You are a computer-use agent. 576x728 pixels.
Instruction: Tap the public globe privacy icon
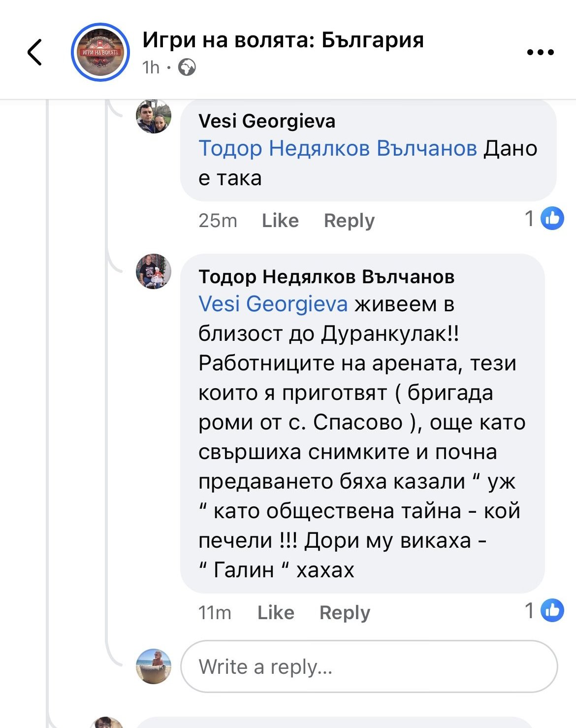point(187,67)
